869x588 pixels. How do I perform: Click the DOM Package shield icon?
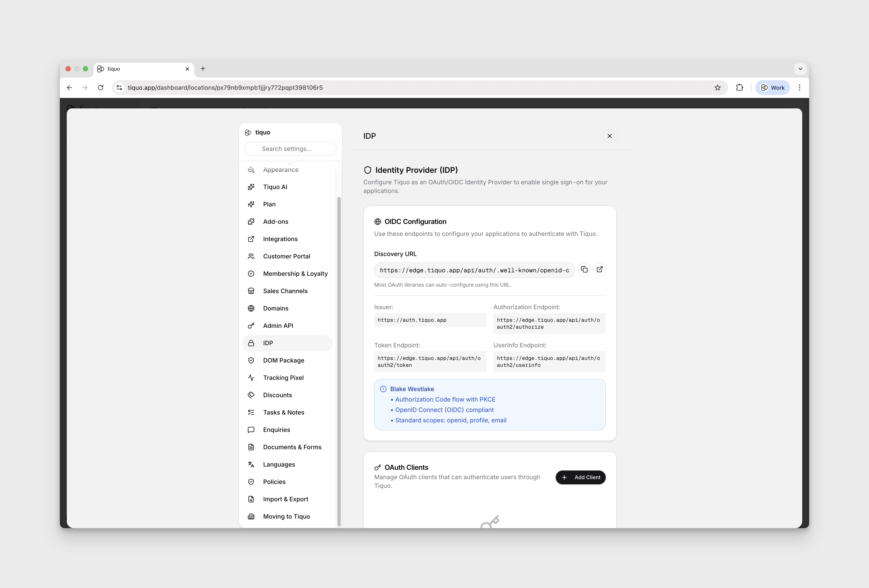click(x=251, y=360)
